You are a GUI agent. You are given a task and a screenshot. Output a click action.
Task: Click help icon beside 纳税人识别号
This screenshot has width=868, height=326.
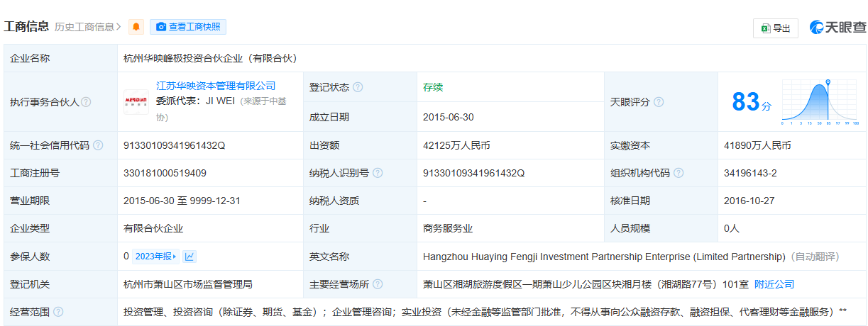point(378,173)
